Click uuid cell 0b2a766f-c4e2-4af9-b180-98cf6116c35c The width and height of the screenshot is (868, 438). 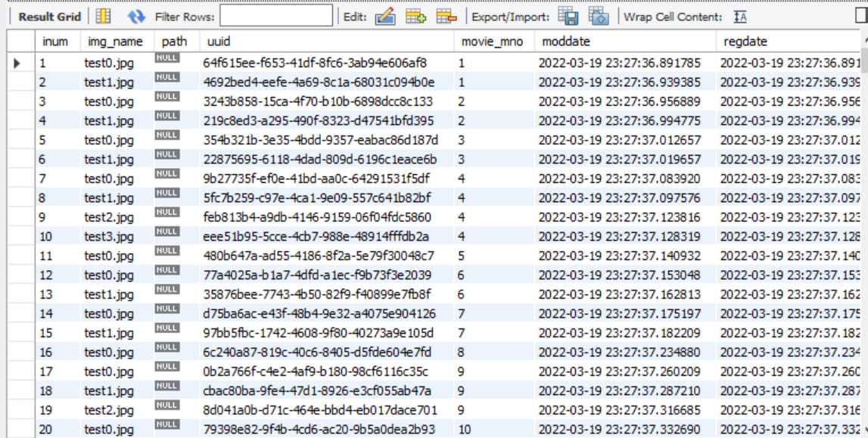coord(327,371)
